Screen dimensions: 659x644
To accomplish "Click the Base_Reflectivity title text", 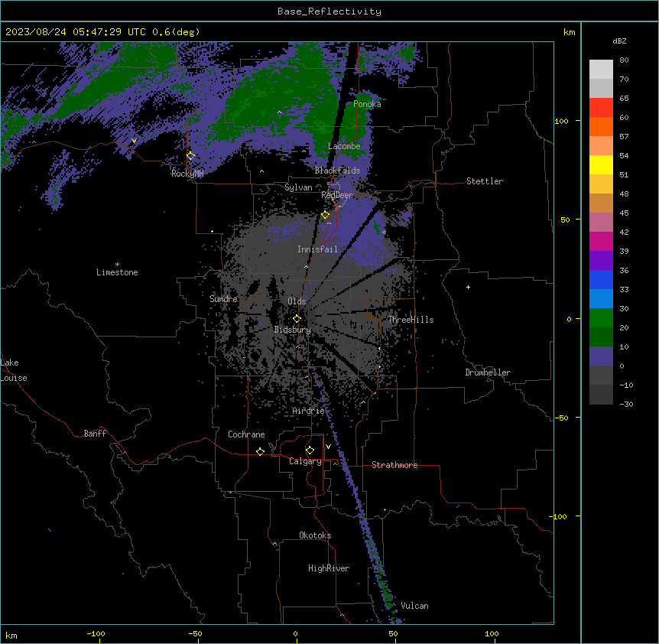I will 329,11.
